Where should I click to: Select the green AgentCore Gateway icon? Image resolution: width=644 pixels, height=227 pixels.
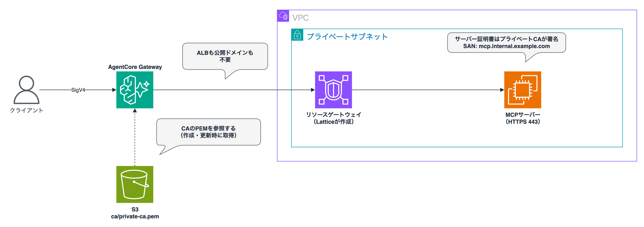pos(135,90)
